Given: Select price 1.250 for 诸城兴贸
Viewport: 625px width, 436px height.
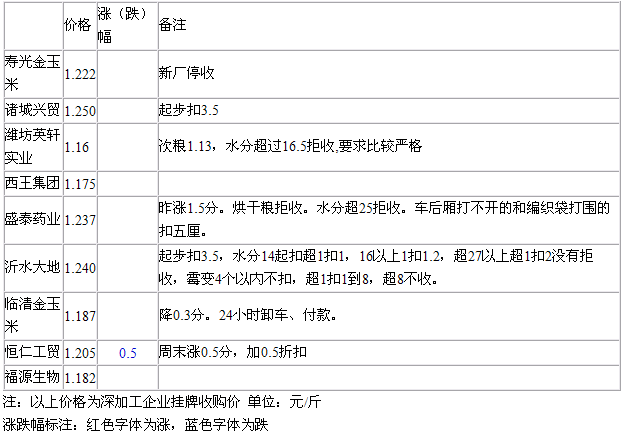Looking at the screenshot, I should coord(80,111).
